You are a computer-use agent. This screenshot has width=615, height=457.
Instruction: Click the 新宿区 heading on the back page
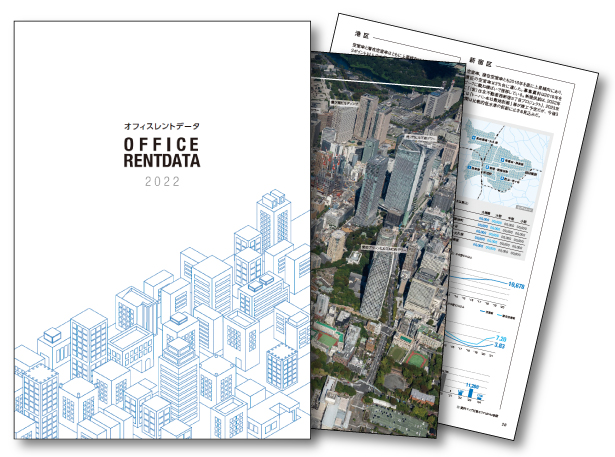480,62
